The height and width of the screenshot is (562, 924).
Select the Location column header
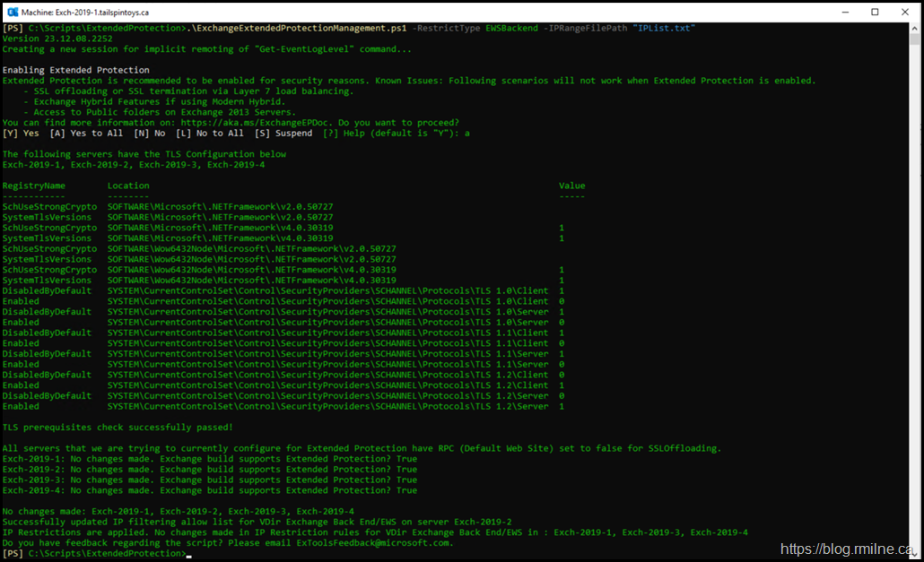tap(128, 186)
